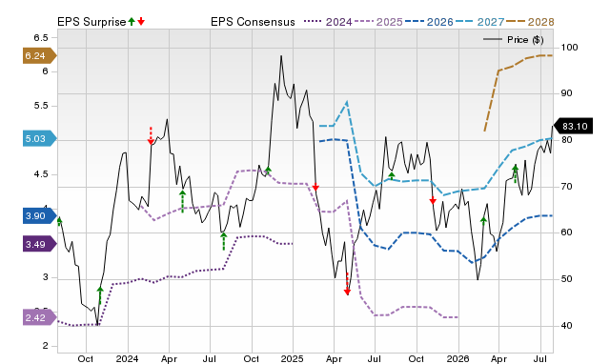Toggle the 2027 consensus series in the legend

click(x=479, y=22)
